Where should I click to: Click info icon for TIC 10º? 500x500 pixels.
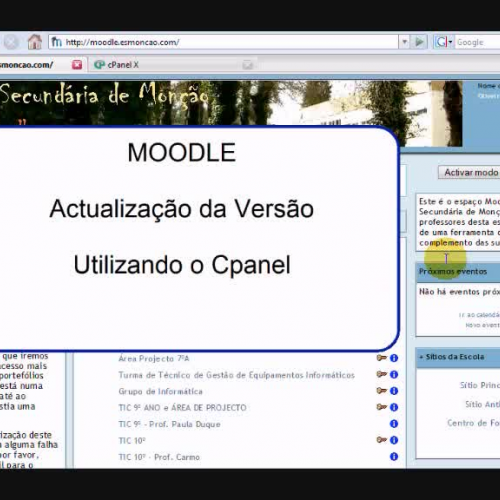tap(394, 440)
